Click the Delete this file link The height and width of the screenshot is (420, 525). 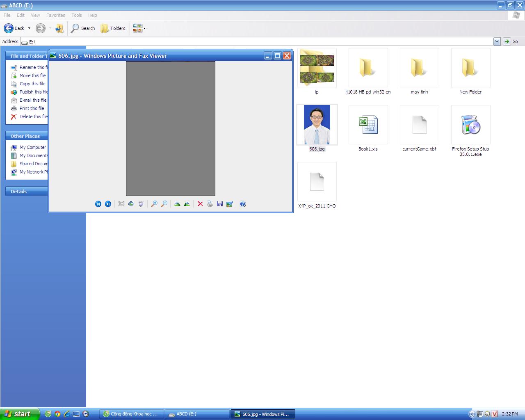[34, 116]
